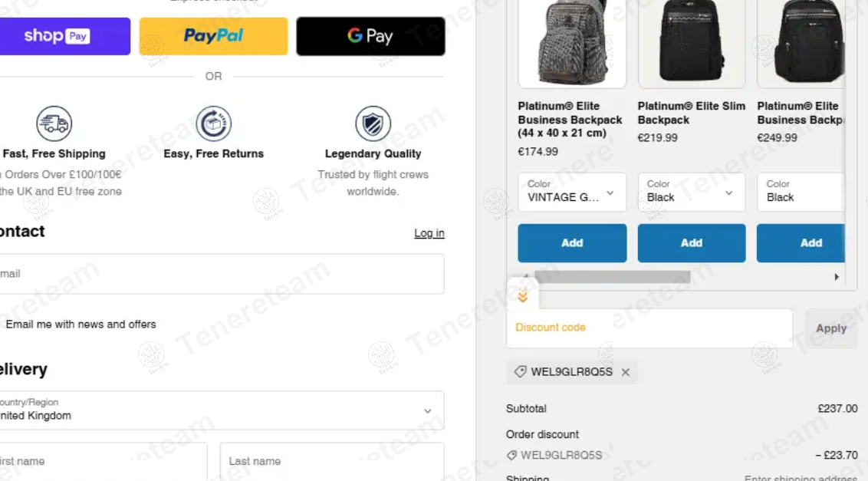The height and width of the screenshot is (481, 868).
Task: Open Black color dropdown for Elite Slim Backpack
Action: click(x=691, y=192)
